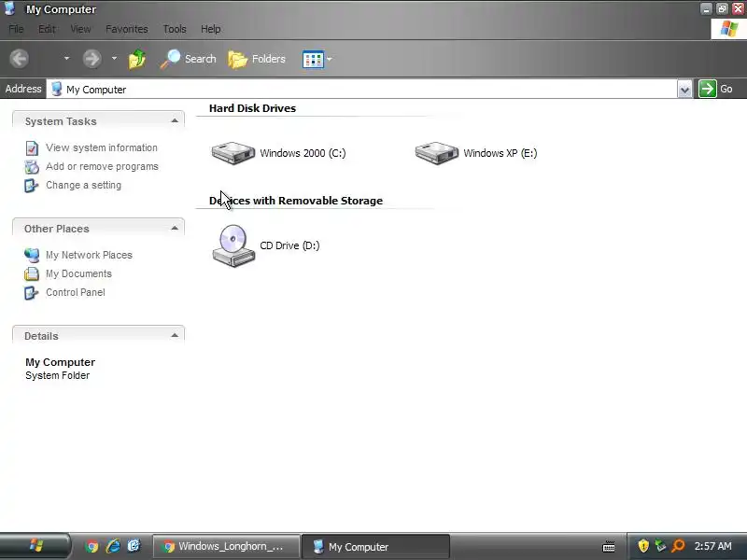
Task: Expand the address bar dropdown
Action: click(684, 89)
